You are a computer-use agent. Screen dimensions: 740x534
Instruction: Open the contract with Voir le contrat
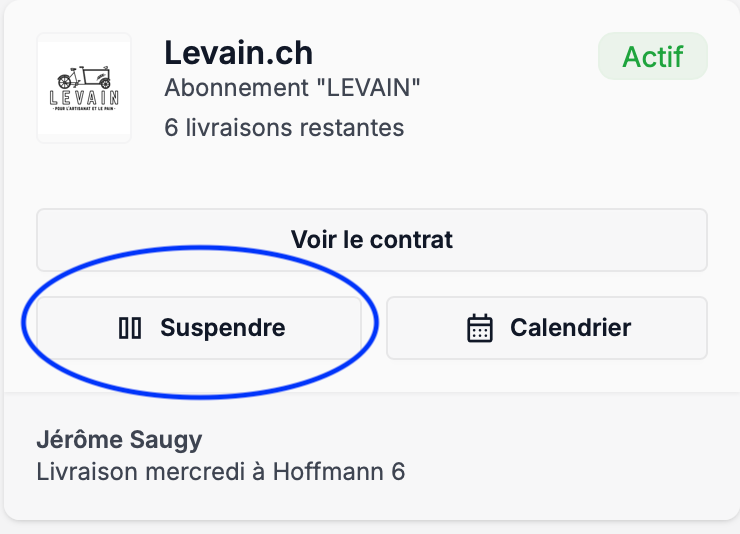point(372,240)
